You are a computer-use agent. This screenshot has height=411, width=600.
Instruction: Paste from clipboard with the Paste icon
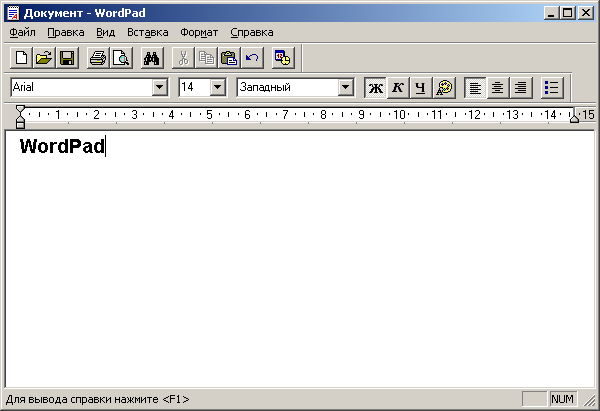[x=229, y=58]
